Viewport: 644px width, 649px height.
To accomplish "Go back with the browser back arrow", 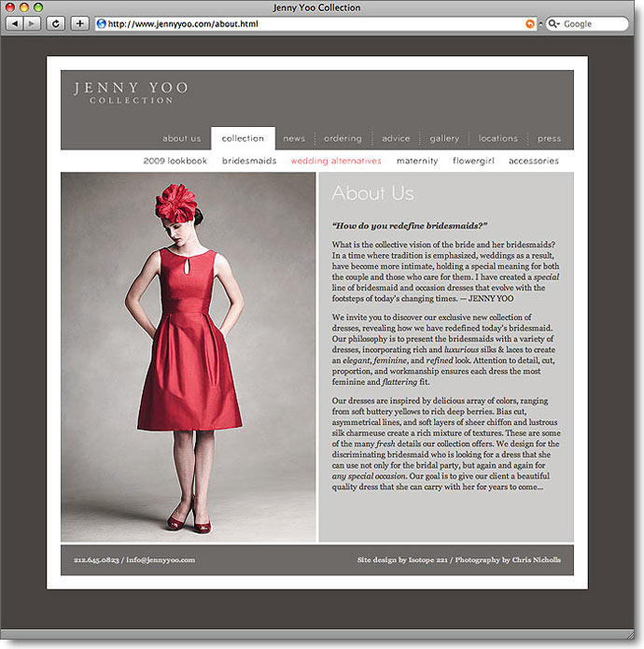I will point(15,23).
